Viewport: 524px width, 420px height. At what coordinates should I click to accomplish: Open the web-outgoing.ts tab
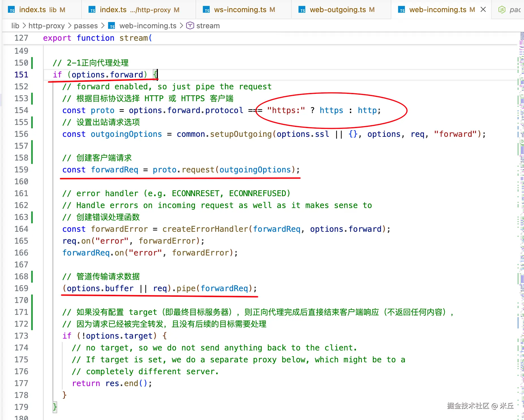[x=342, y=10]
